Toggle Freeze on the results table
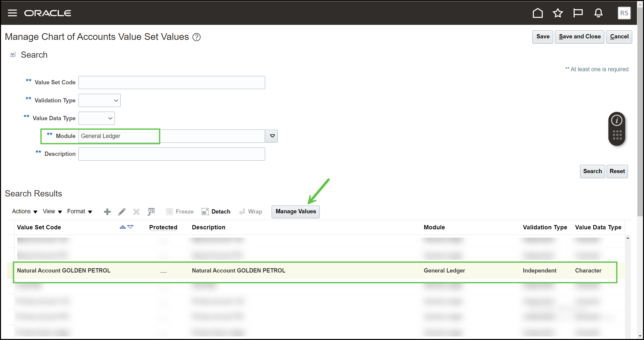The width and height of the screenshot is (644, 340). (180, 212)
